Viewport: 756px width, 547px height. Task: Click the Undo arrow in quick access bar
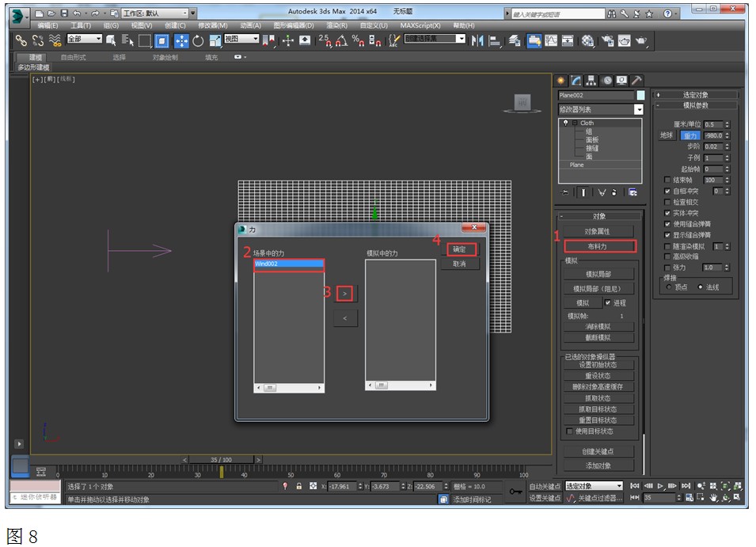pyautogui.click(x=77, y=13)
